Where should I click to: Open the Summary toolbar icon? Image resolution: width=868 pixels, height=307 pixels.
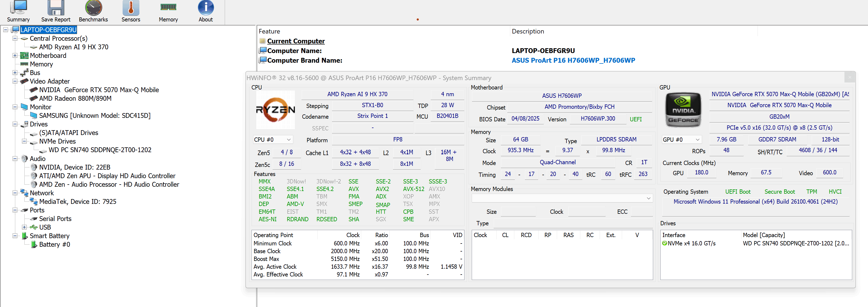tap(18, 8)
